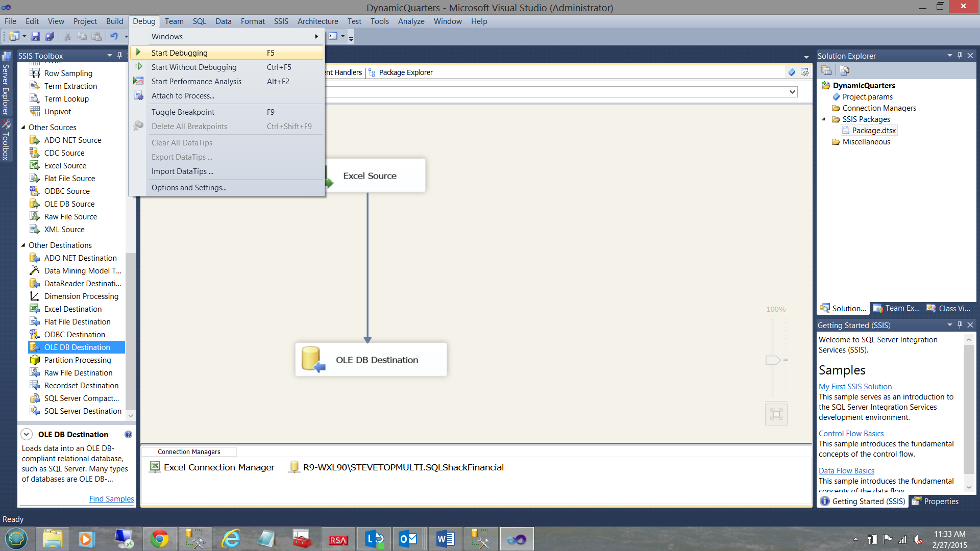This screenshot has height=551, width=980.
Task: Click the Find Samples link
Action: coord(111,499)
